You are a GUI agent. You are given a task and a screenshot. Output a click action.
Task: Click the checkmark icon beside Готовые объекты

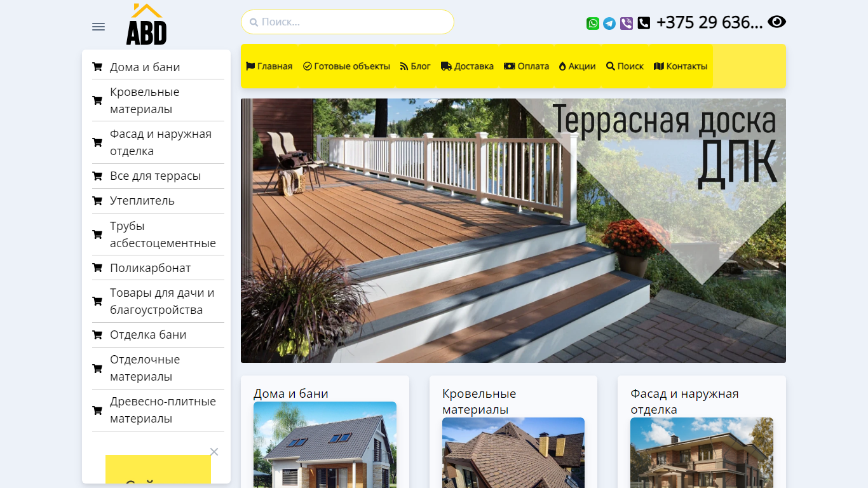[308, 66]
